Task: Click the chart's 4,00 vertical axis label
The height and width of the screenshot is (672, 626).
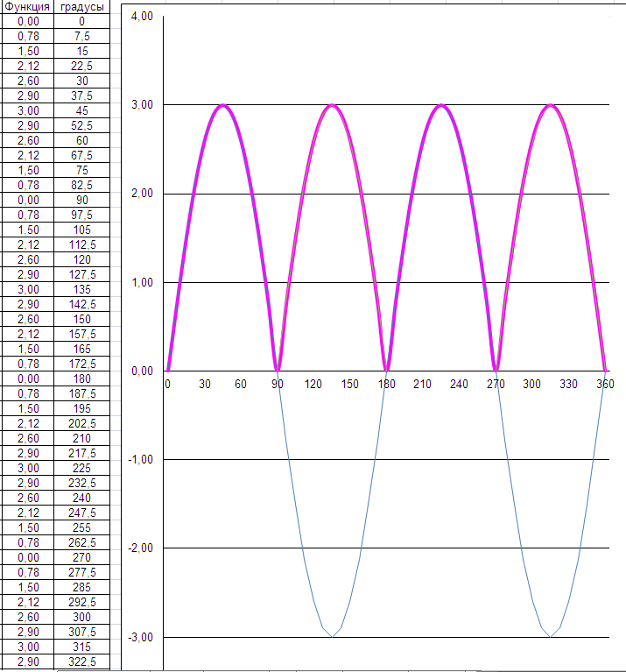Action: click(142, 17)
